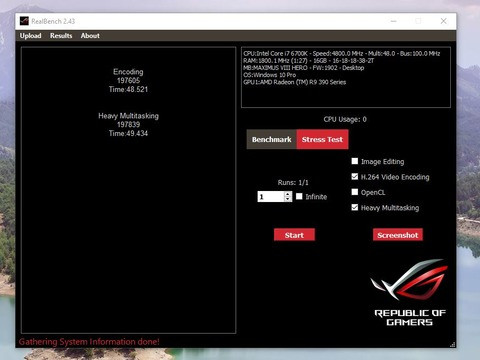Viewport: 480px width, 360px height.
Task: Click the Encoding result heading
Action: (x=128, y=72)
